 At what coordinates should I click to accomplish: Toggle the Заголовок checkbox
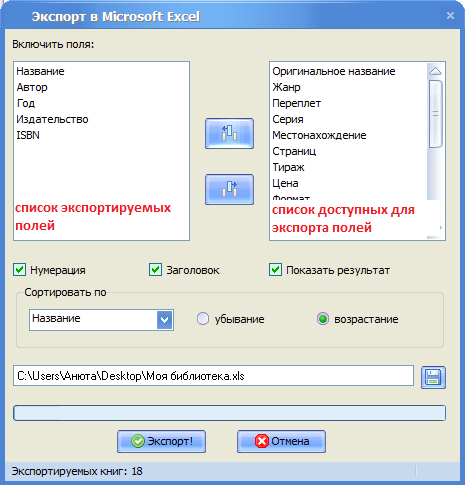click(155, 270)
